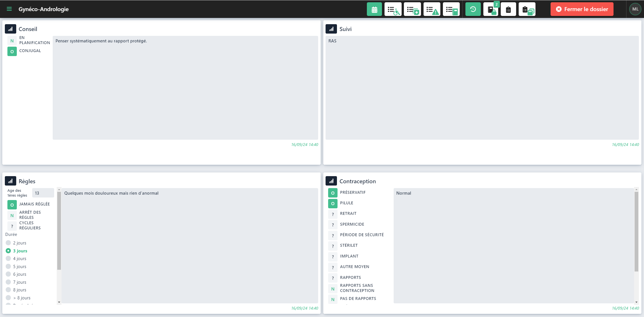Viewport: 644px width, 317px height.
Task: Click the single clipboard icon
Action: point(508,9)
